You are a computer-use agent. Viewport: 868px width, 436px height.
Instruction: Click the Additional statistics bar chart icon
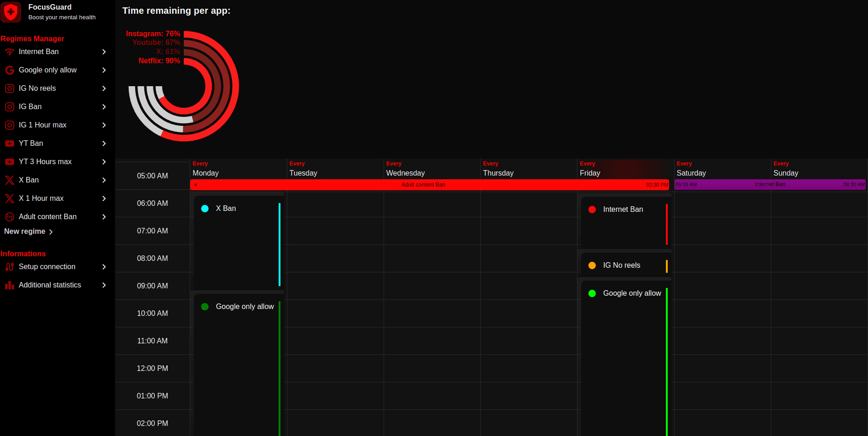click(x=10, y=285)
